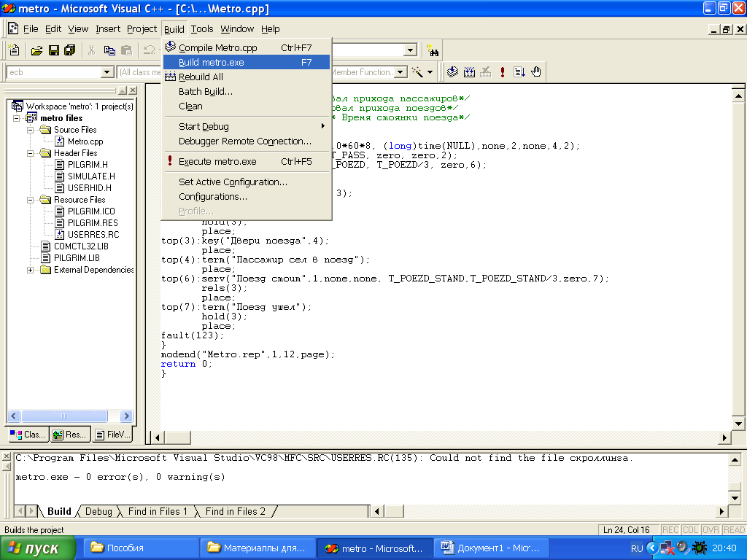Viewport: 747px width, 560px height.
Task: Switch to Find in Files 2 tab
Action: (236, 511)
